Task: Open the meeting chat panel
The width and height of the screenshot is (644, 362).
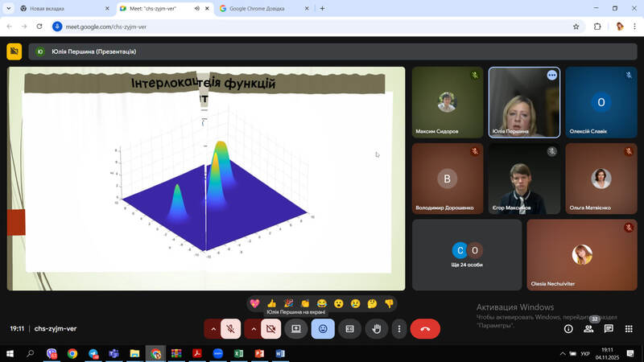Action: click(x=609, y=328)
